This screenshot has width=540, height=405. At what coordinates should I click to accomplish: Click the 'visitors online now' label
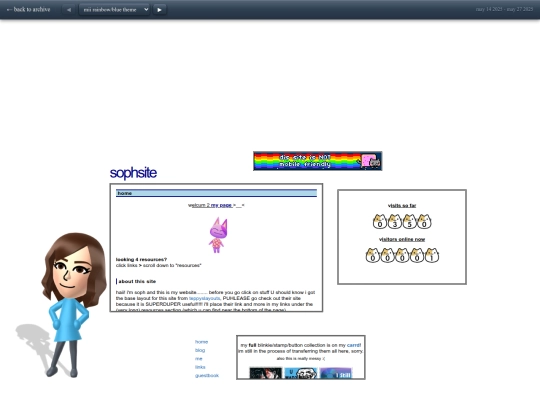coord(402,239)
